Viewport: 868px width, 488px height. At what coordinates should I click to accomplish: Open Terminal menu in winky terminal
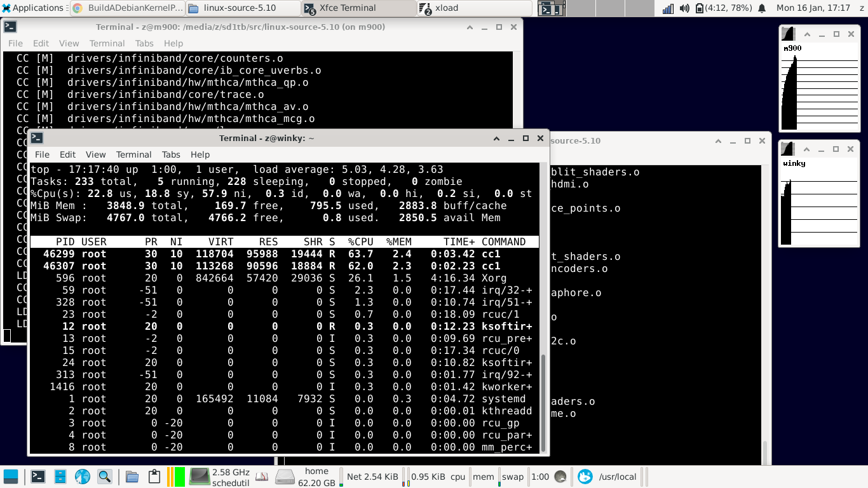coord(133,154)
